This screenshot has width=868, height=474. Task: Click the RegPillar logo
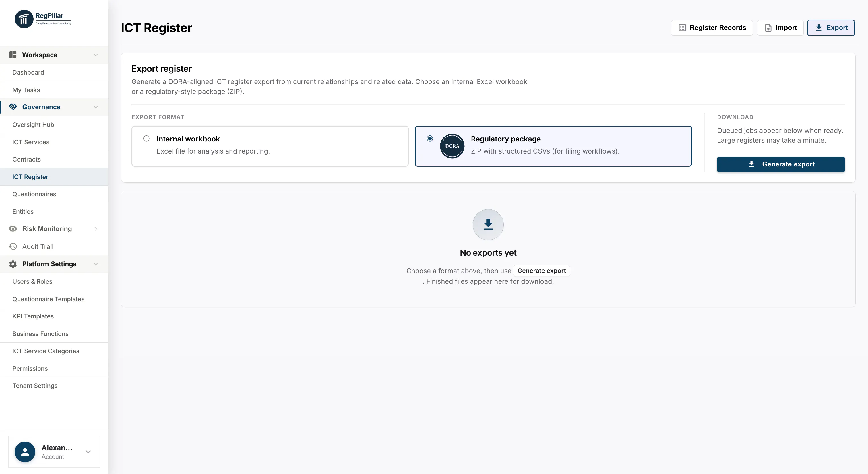[x=43, y=19]
